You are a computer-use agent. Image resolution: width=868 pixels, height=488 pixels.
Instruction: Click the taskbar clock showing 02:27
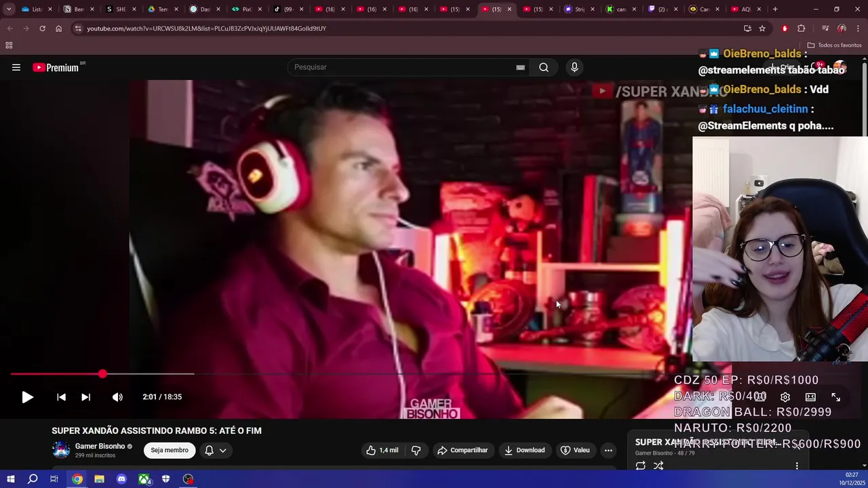(851, 479)
